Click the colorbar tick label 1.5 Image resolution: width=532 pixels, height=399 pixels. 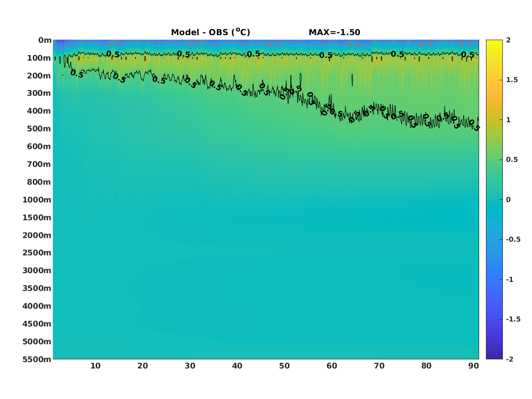511,80
